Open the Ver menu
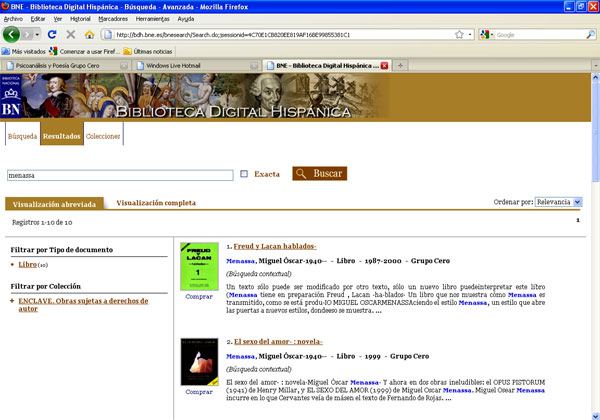Viewport: 600px width, 420px height. point(57,19)
